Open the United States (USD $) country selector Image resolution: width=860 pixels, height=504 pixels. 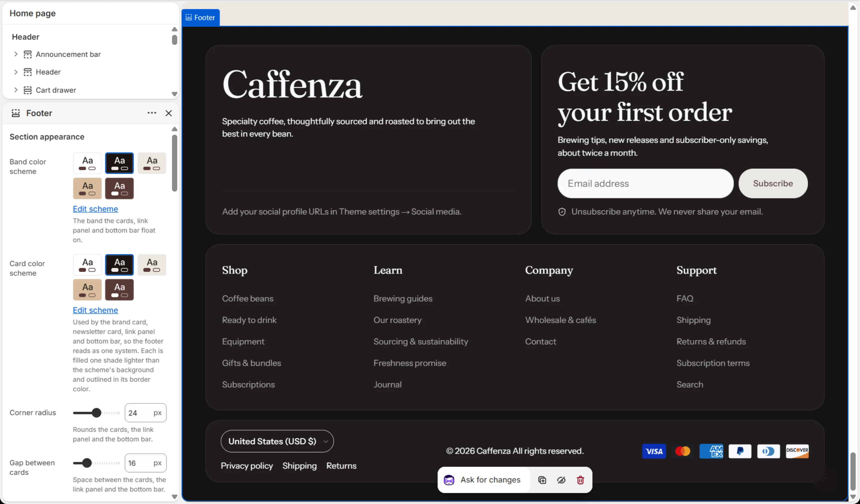pyautogui.click(x=277, y=441)
